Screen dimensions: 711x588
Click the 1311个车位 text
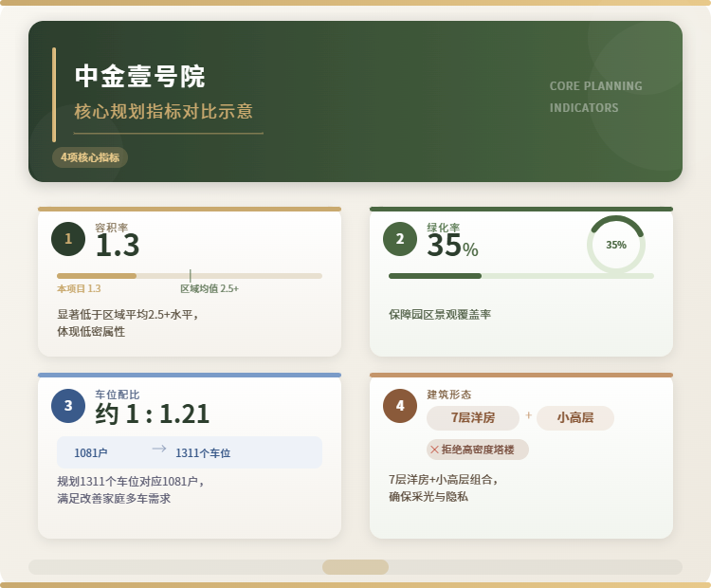tap(203, 452)
